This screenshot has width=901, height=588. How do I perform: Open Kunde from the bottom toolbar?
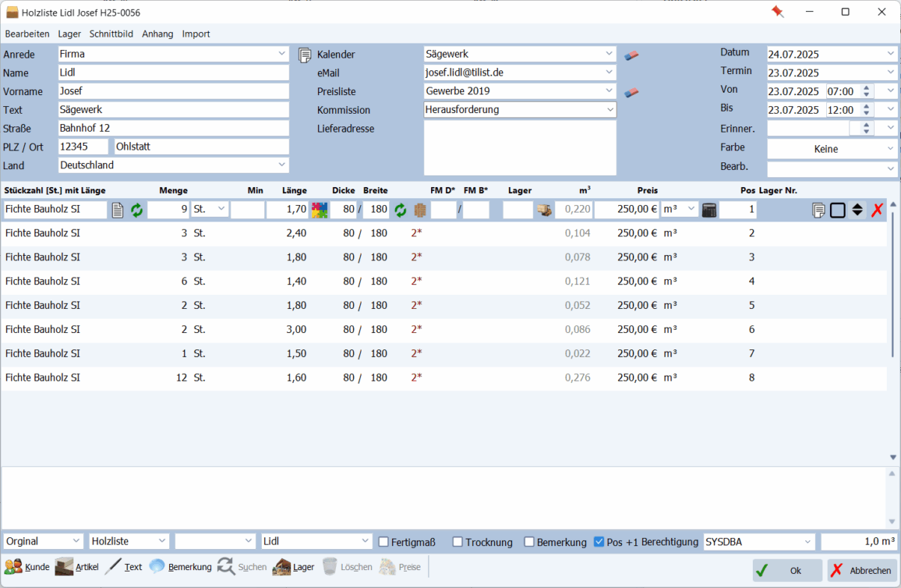(x=27, y=567)
